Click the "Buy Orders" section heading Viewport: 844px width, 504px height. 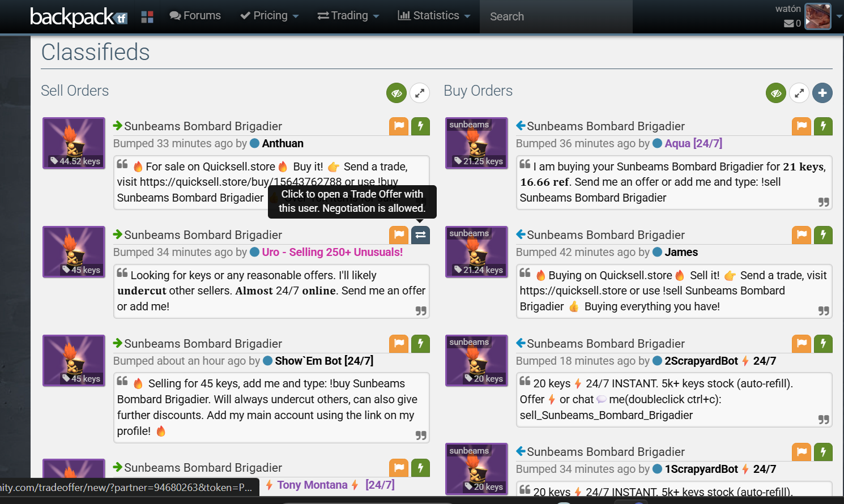(478, 91)
